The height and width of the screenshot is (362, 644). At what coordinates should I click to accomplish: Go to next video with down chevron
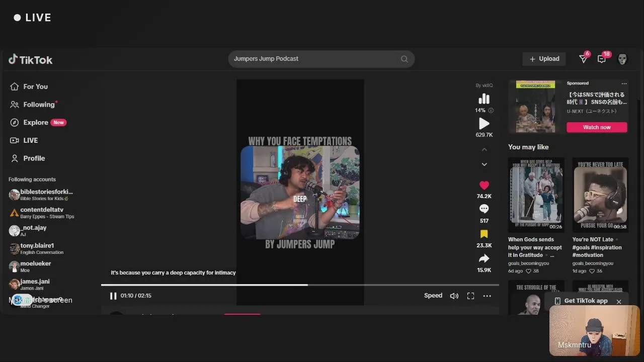coord(484,164)
